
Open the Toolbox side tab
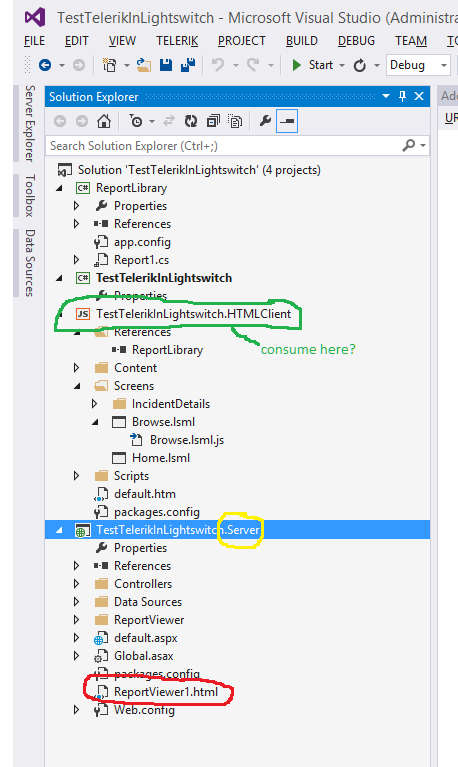pyautogui.click(x=30, y=195)
